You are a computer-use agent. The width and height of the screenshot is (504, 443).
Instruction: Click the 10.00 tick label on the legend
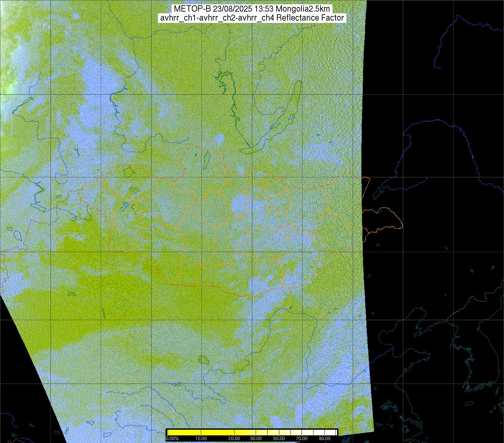201,438
